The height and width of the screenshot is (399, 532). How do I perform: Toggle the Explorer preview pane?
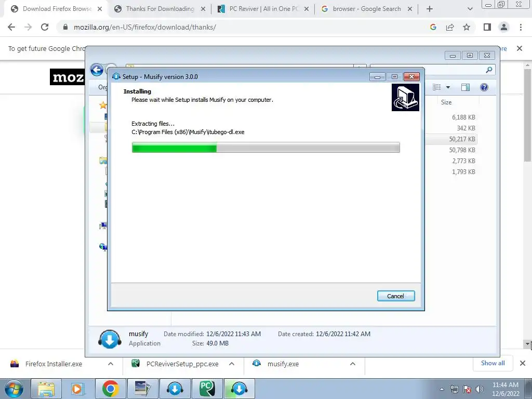coord(465,87)
